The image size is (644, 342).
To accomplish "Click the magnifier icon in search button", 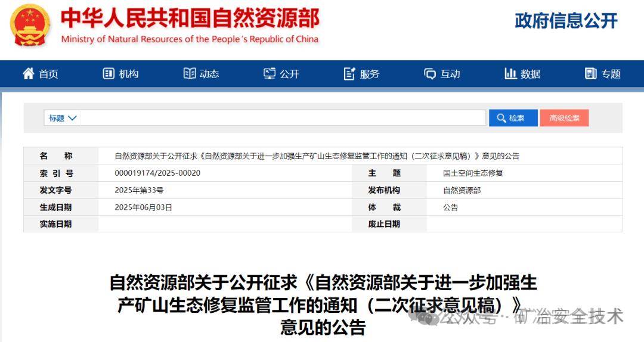I will coord(501,118).
